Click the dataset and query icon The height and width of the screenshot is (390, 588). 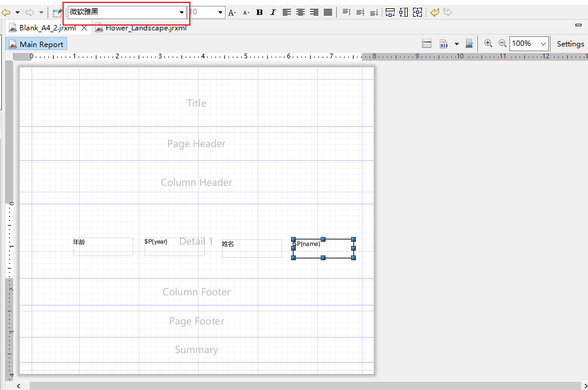(469, 43)
